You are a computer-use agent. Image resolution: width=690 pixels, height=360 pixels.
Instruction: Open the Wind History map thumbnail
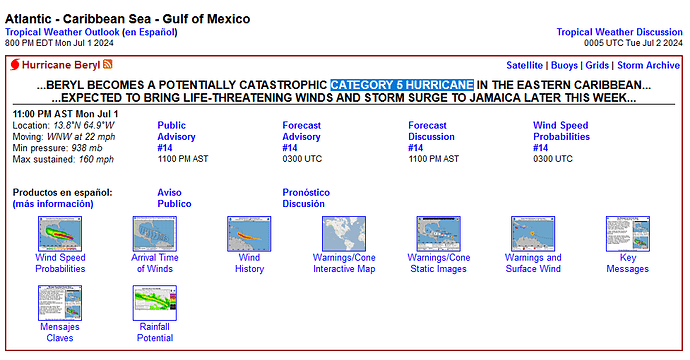point(249,234)
